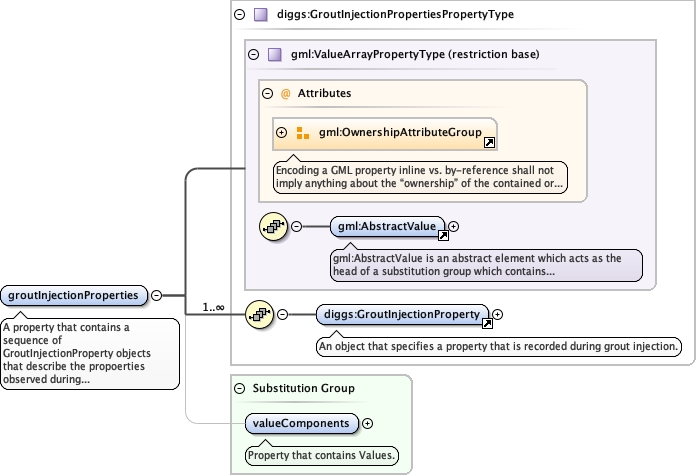Collapse the groutInjectionProperties root element
The width and height of the screenshot is (697, 476).
tap(157, 295)
